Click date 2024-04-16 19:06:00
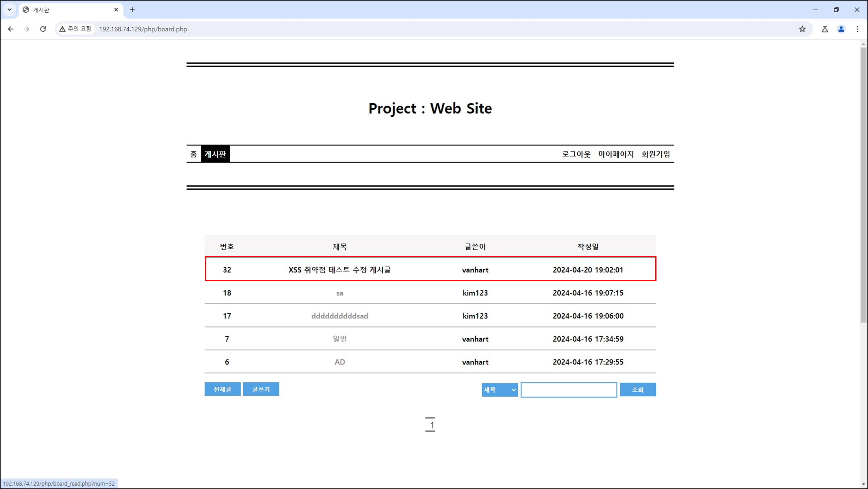This screenshot has height=489, width=868. click(588, 316)
